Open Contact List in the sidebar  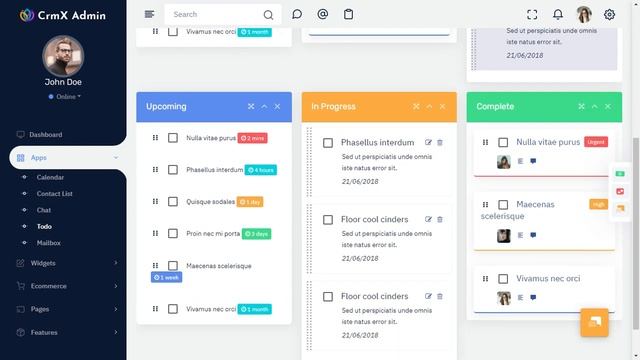pos(54,194)
